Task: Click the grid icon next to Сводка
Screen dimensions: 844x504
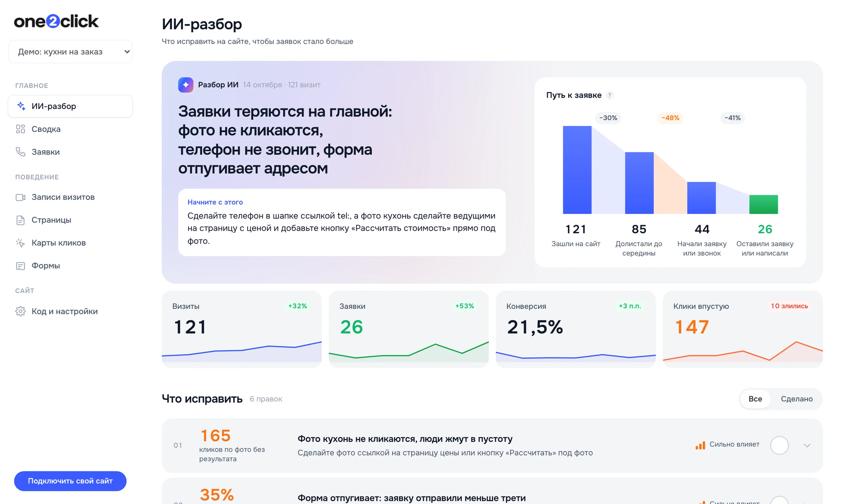Action: tap(20, 129)
